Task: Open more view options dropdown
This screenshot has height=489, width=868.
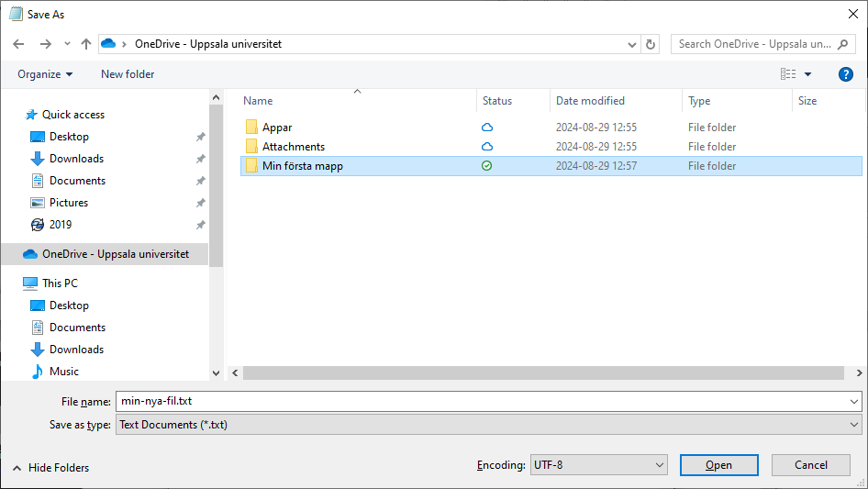Action: (807, 74)
